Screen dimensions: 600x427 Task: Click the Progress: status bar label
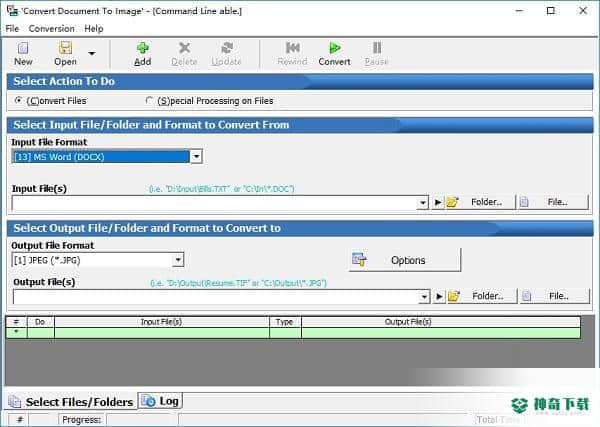click(x=82, y=420)
